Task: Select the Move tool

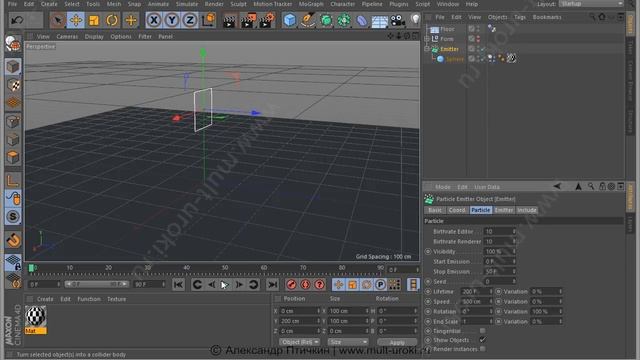Action: (x=76, y=20)
